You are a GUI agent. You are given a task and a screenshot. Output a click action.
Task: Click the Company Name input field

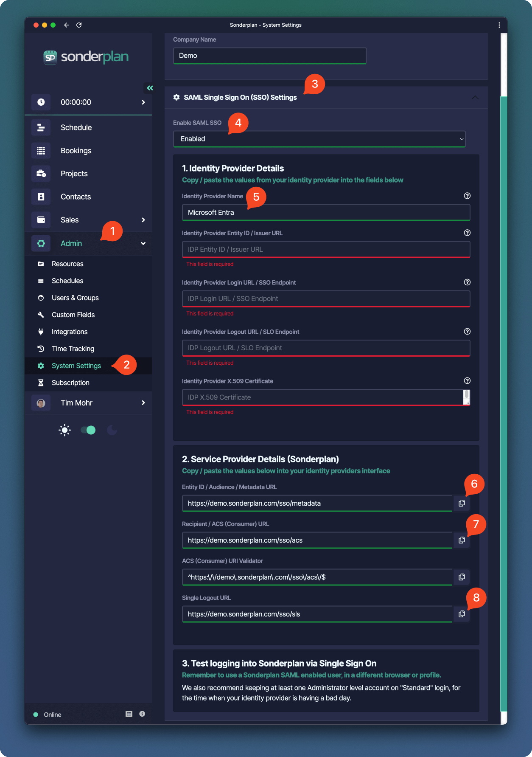click(270, 56)
